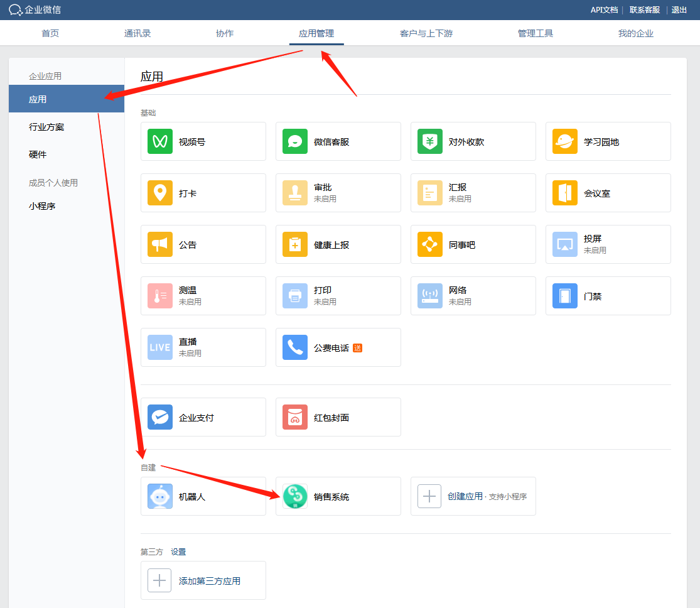Click 退出 to log out
This screenshot has height=608, width=700.
679,10
